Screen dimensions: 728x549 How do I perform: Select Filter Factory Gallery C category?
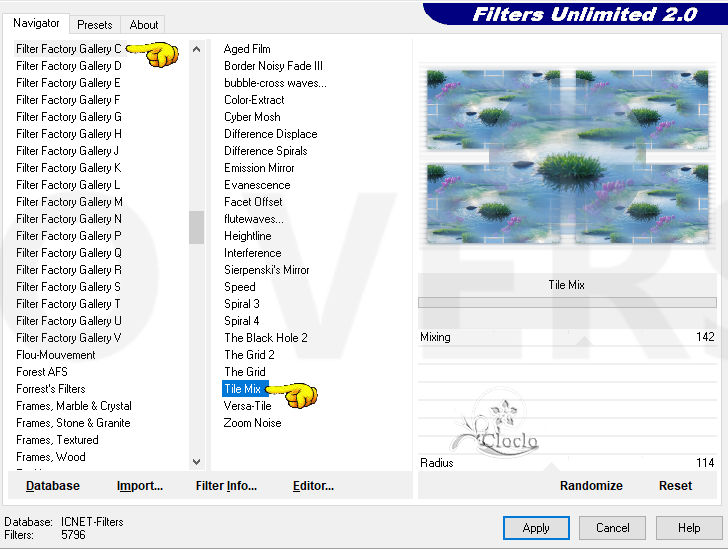(69, 49)
